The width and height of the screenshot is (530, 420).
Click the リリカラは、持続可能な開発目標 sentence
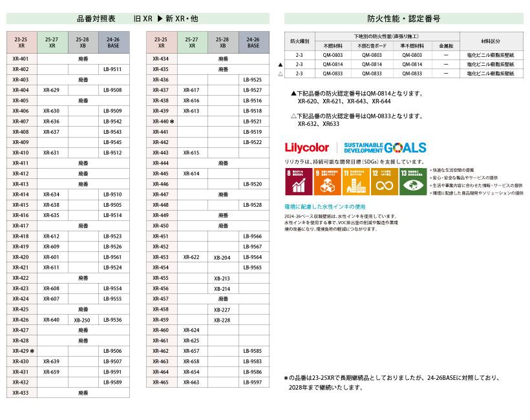click(354, 162)
